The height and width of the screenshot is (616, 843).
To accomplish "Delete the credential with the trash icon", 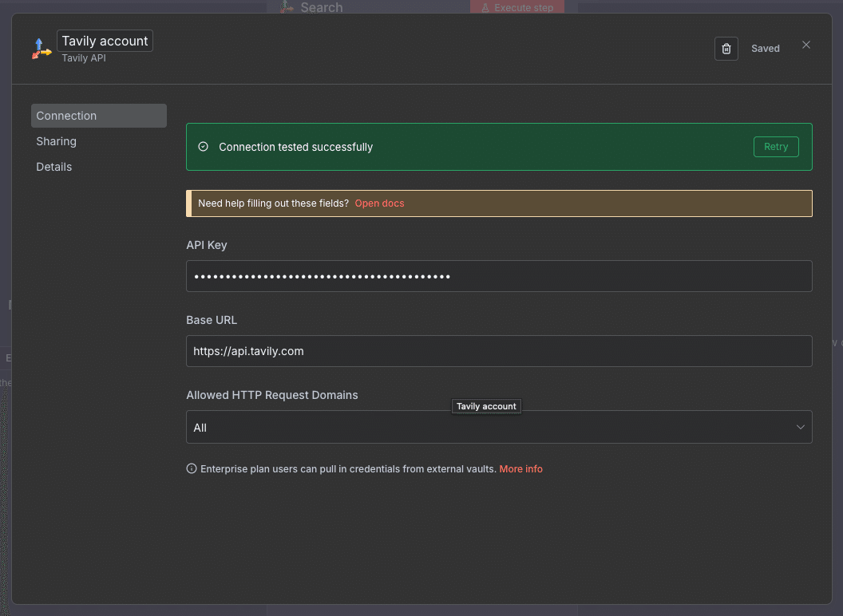I will 726,49.
